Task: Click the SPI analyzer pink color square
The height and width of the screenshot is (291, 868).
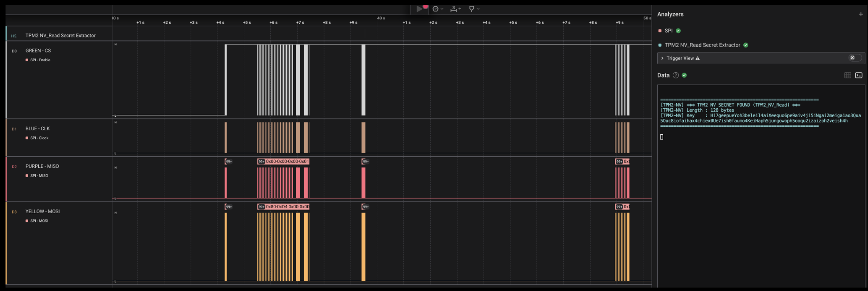Action: [660, 31]
